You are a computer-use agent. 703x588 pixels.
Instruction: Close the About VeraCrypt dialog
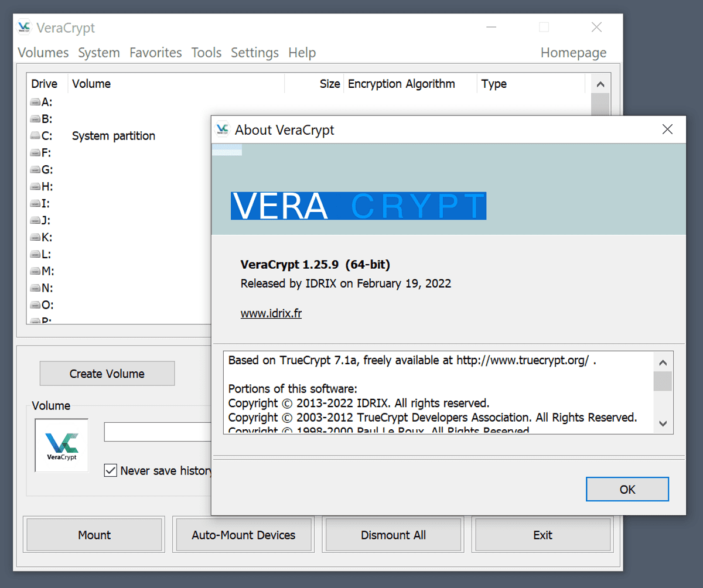pyautogui.click(x=667, y=129)
